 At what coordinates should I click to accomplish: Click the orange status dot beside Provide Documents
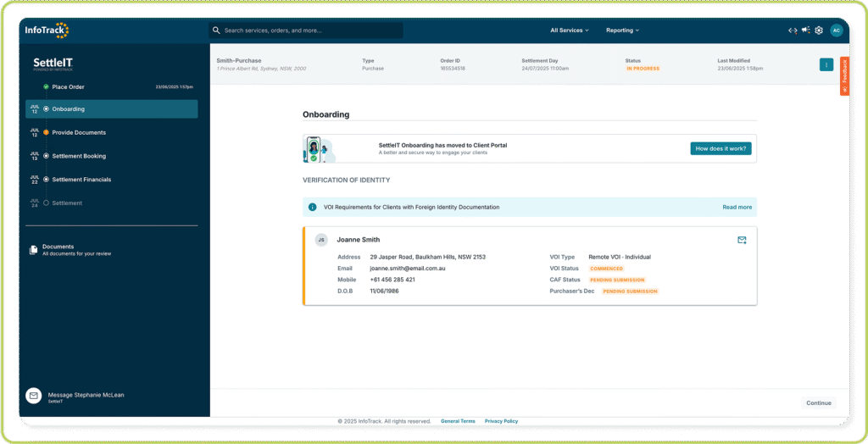(46, 133)
